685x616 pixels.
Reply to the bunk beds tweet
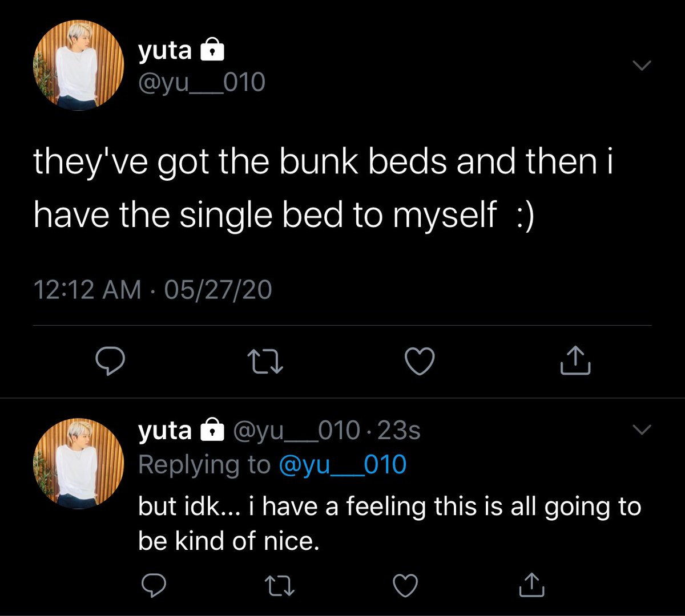point(109,362)
